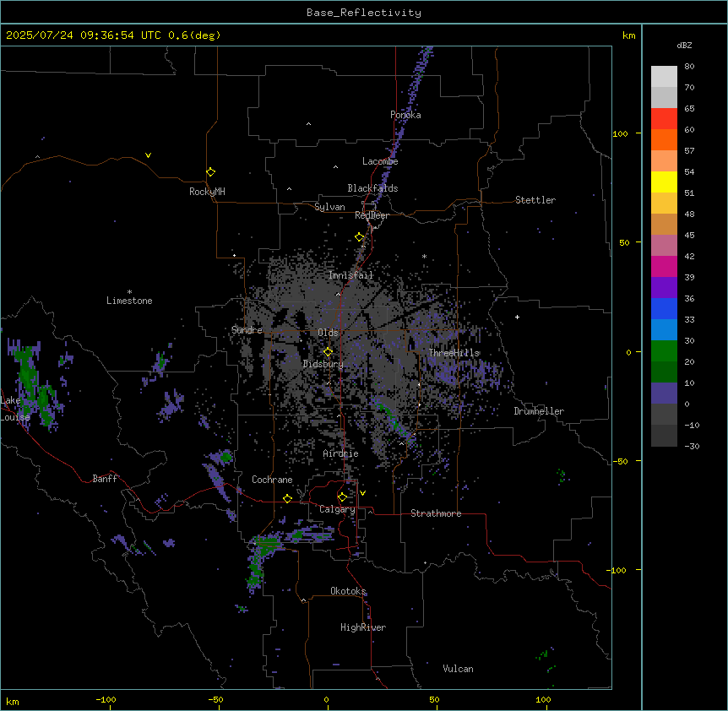Click the Stettler town label
The image size is (728, 711).
(x=535, y=200)
